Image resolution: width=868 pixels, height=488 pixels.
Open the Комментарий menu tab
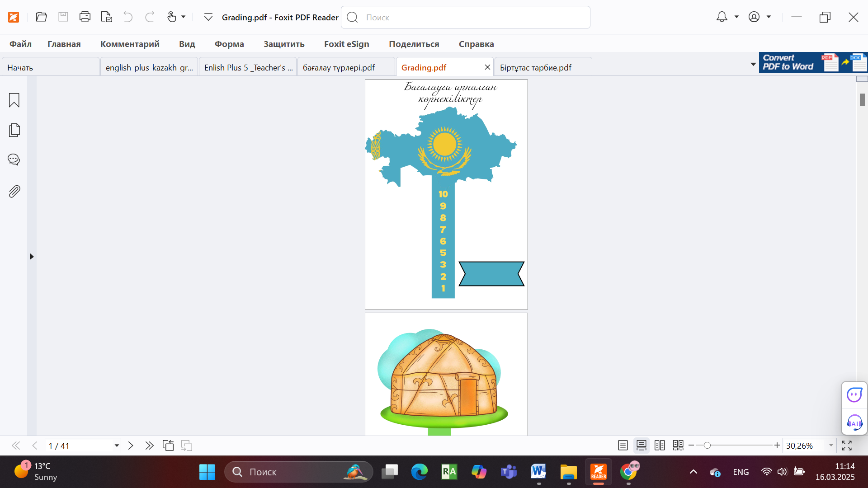click(130, 44)
